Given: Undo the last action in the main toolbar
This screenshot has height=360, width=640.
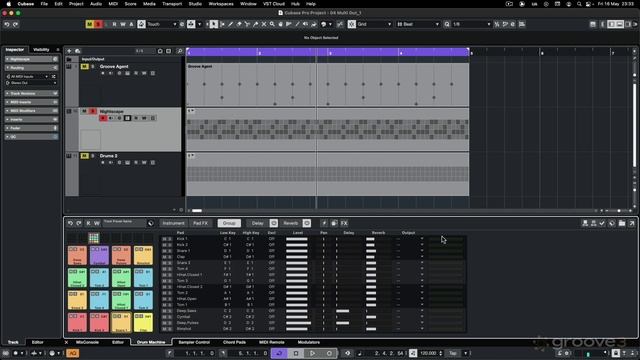Looking at the screenshot, I should (7, 24).
